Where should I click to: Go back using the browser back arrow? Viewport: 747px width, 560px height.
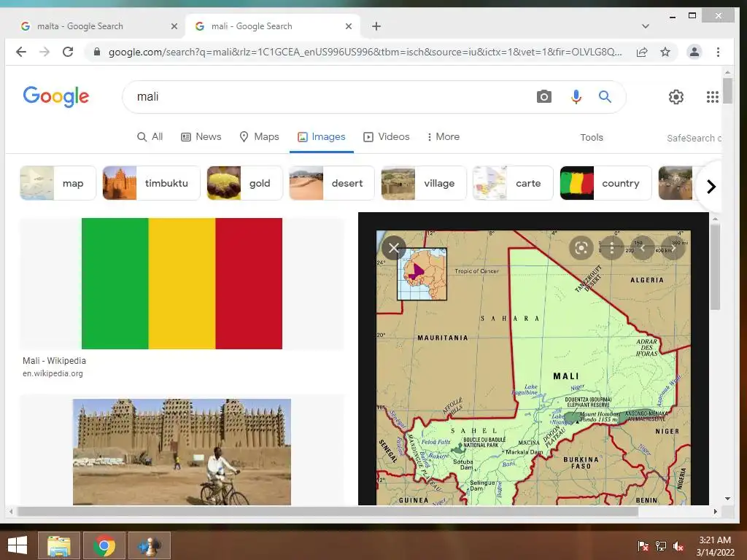21,52
